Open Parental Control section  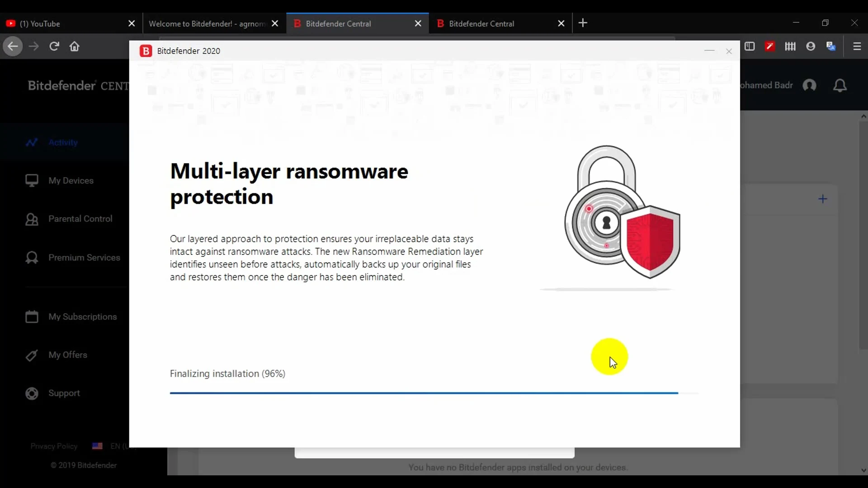coord(80,219)
